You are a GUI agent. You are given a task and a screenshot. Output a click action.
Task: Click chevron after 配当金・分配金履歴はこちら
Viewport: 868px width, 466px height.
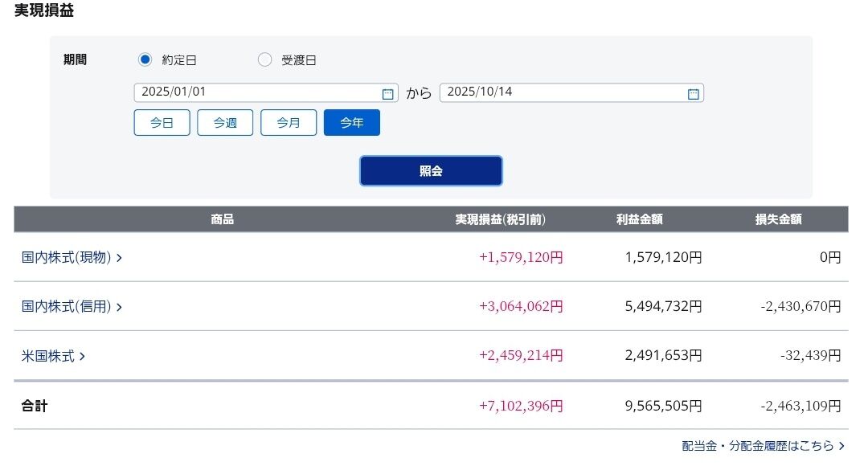tap(841, 445)
